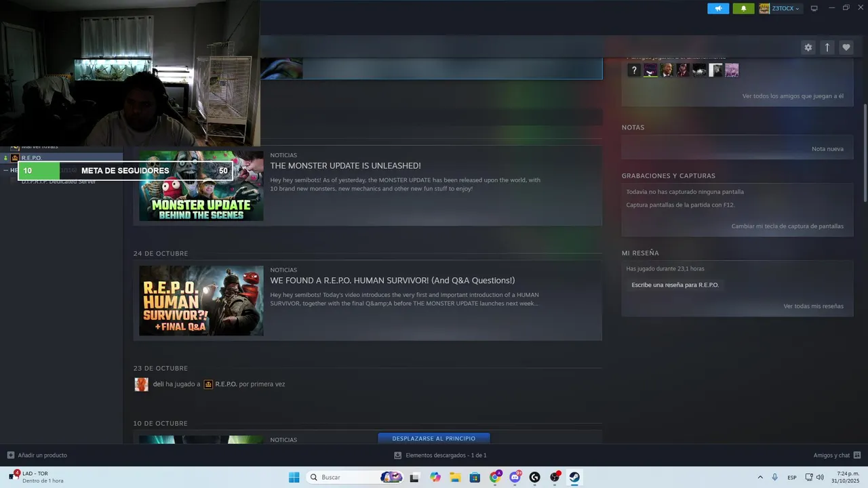Toggle the heart favorite icon
Screen dimensions: 868x488
pos(846,47)
